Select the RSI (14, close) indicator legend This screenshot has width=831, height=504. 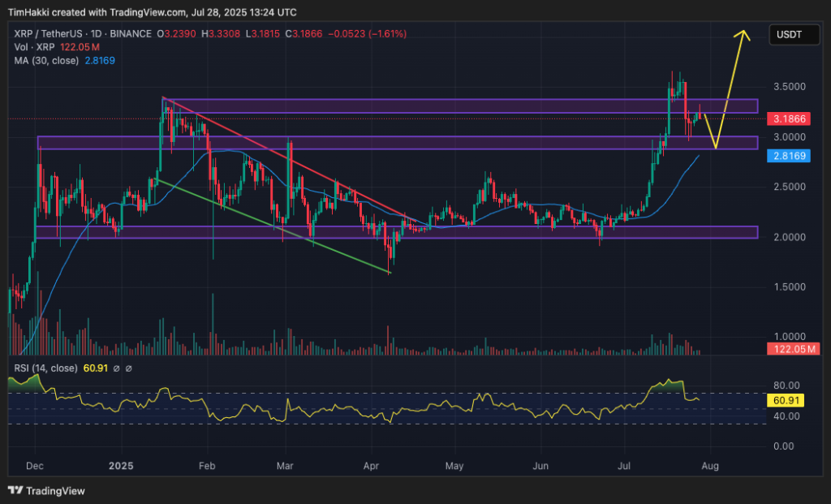(x=43, y=368)
